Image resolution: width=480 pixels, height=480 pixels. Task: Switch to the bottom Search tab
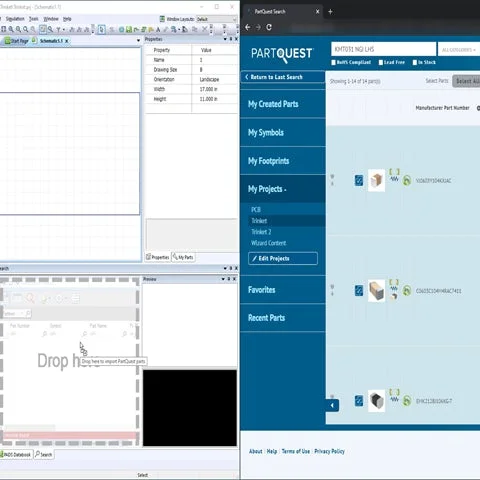point(44,454)
